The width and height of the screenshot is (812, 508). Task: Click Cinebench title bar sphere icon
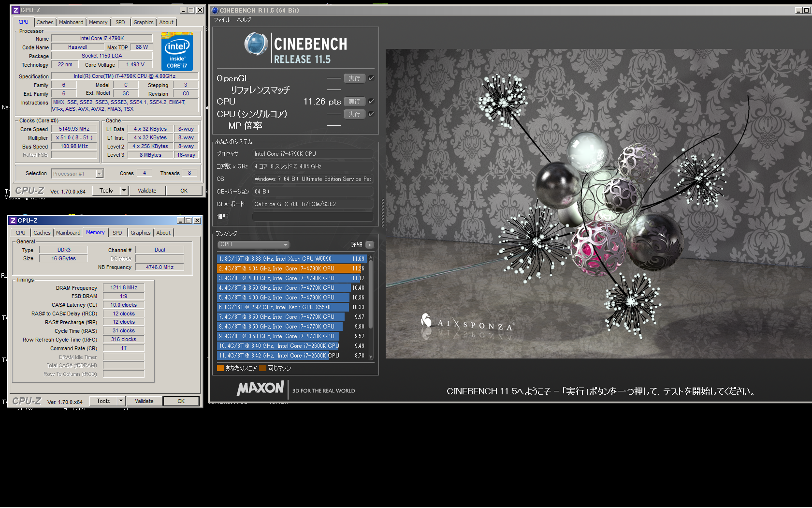(215, 10)
